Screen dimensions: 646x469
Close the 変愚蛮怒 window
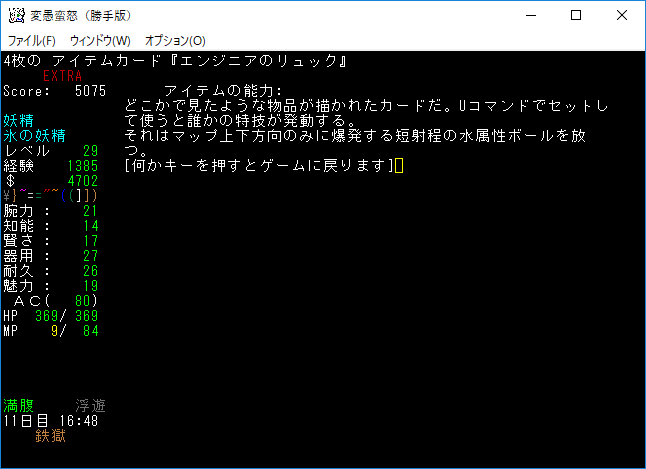click(x=621, y=15)
